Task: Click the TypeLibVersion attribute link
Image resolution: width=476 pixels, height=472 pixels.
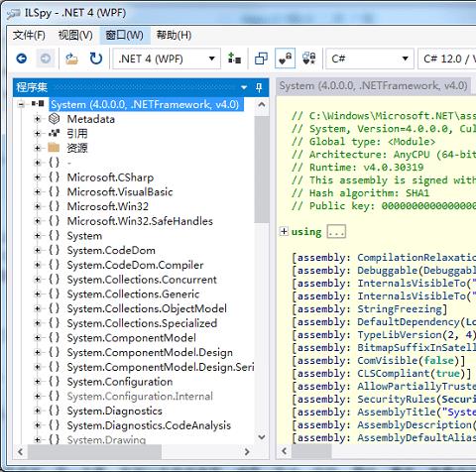Action: (400, 335)
